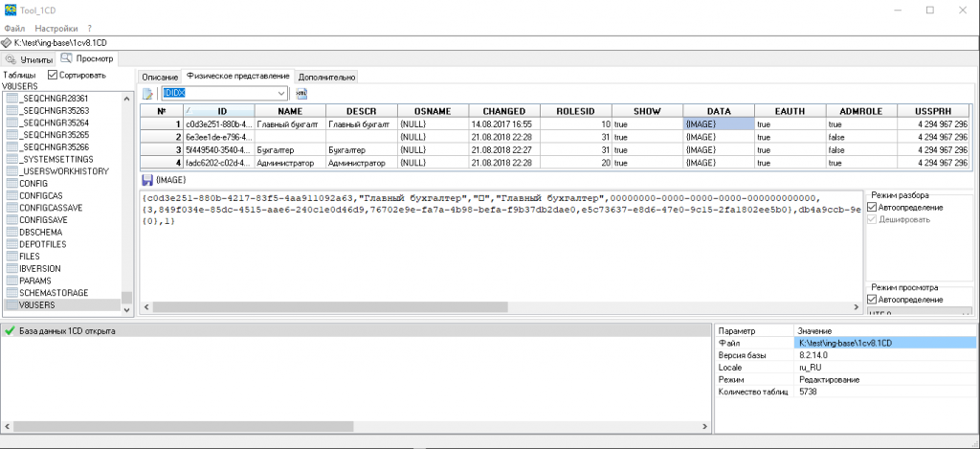This screenshot has height=449, width=980.
Task: Click the table icon next to CONFIG
Action: [11, 183]
